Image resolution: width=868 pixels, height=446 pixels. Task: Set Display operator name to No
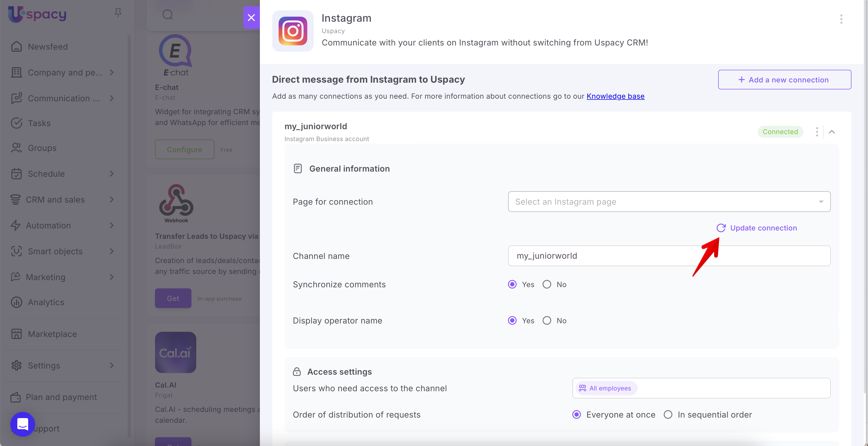547,321
